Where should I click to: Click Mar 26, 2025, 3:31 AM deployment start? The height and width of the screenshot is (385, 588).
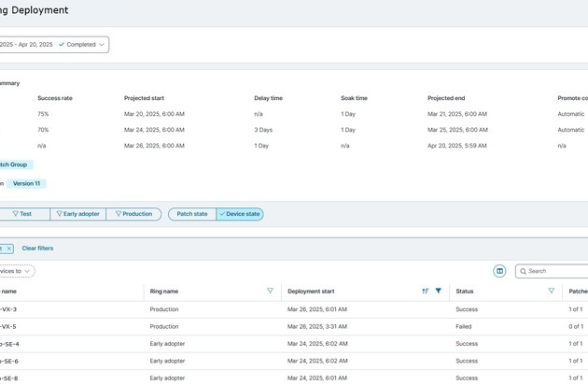(317, 327)
